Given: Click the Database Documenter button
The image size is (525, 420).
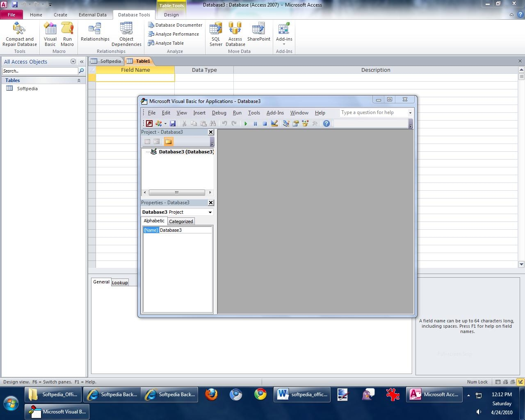Looking at the screenshot, I should click(x=178, y=25).
